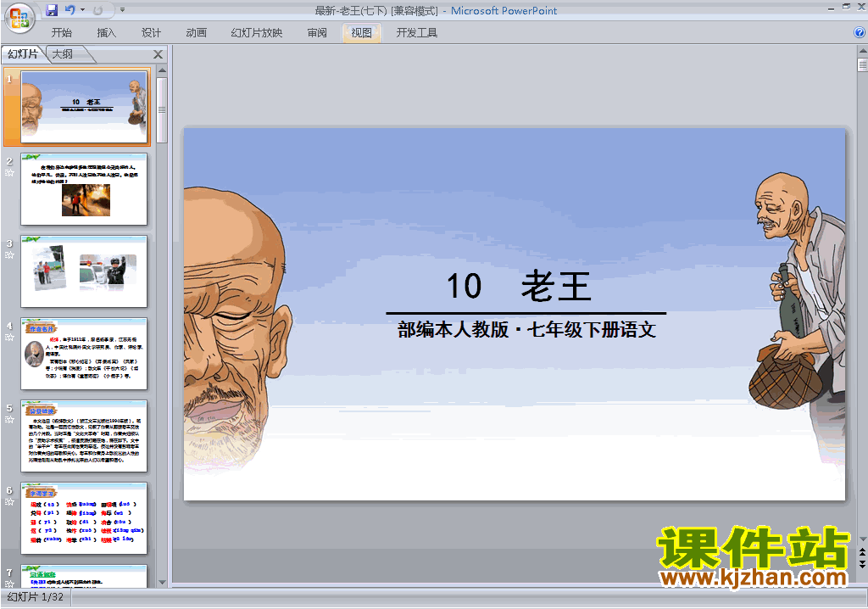Click animation star icon under slide 2

[x=9, y=173]
